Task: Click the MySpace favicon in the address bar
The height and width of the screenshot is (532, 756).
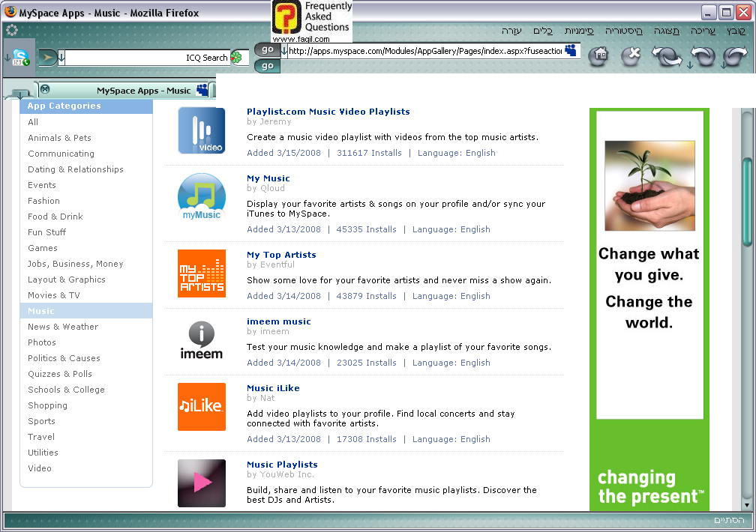Action: click(x=571, y=50)
